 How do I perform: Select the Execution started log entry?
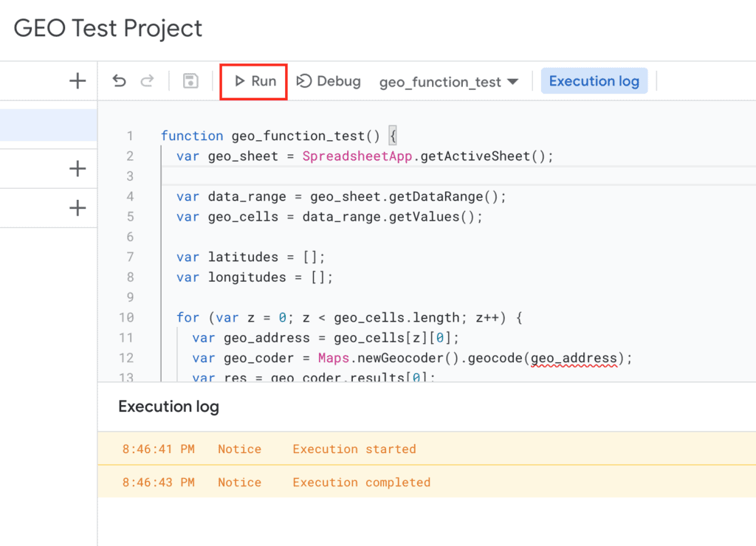coord(354,449)
